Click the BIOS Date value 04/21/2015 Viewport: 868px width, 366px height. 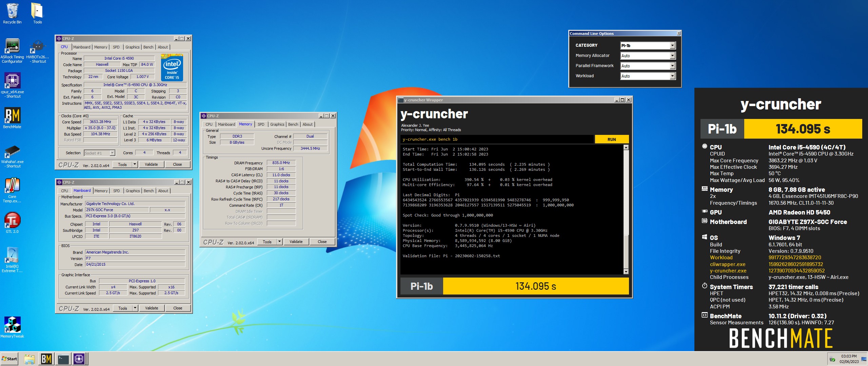tap(135, 264)
